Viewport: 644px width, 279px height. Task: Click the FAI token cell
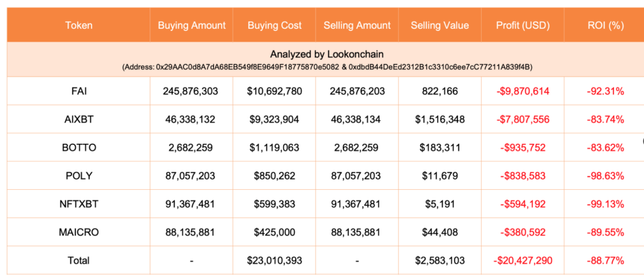79,91
